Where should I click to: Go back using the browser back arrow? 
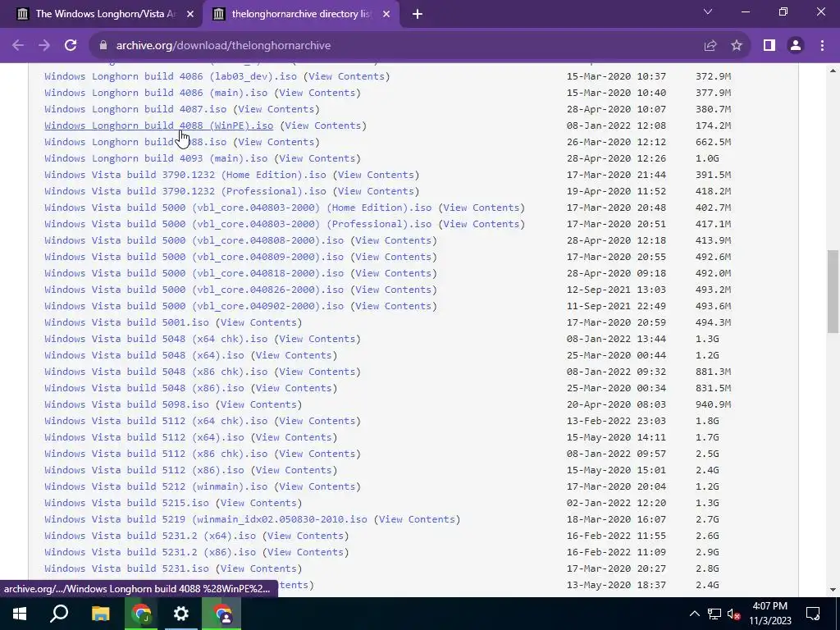18,46
